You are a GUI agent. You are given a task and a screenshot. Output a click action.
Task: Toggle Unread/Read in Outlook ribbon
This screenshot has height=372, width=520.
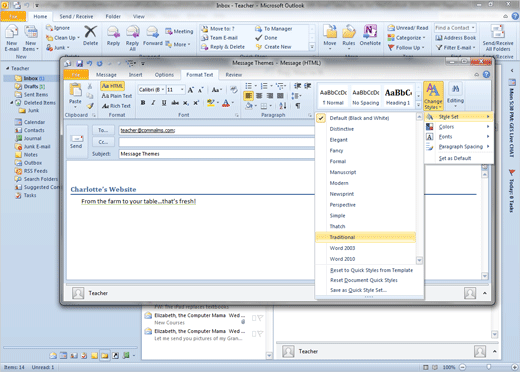click(x=408, y=28)
